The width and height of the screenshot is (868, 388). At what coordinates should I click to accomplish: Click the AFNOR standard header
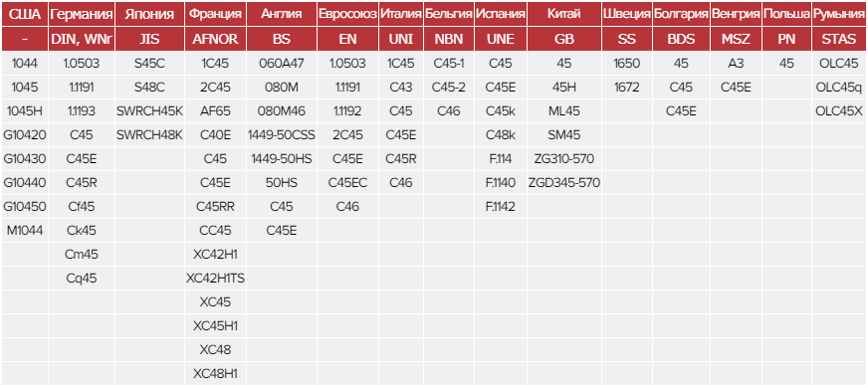(x=215, y=40)
